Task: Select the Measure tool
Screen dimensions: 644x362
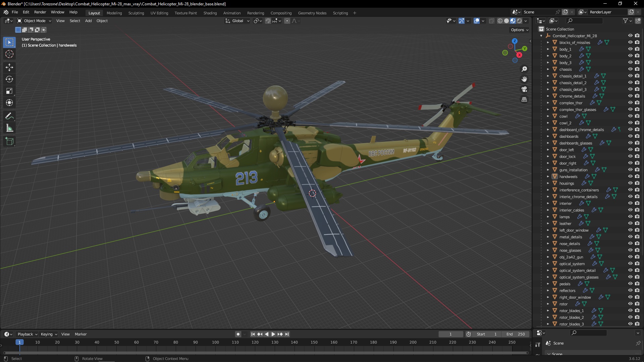Action: tap(9, 128)
